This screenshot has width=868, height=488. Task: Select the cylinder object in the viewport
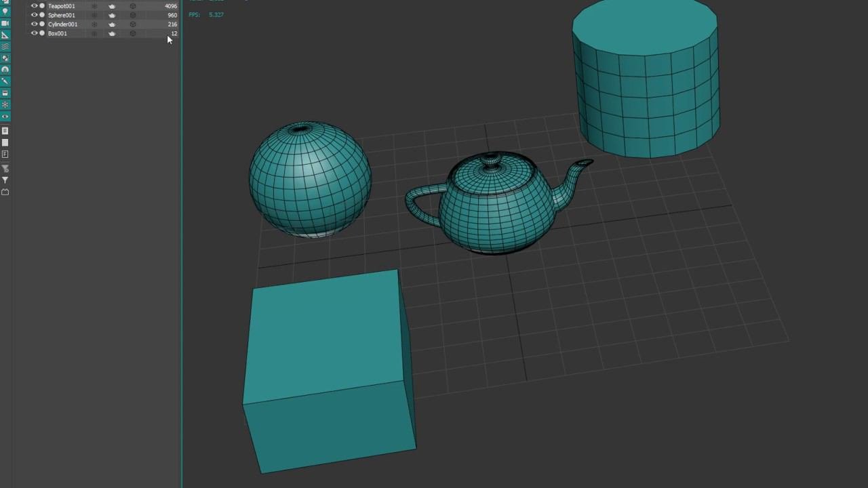646,78
